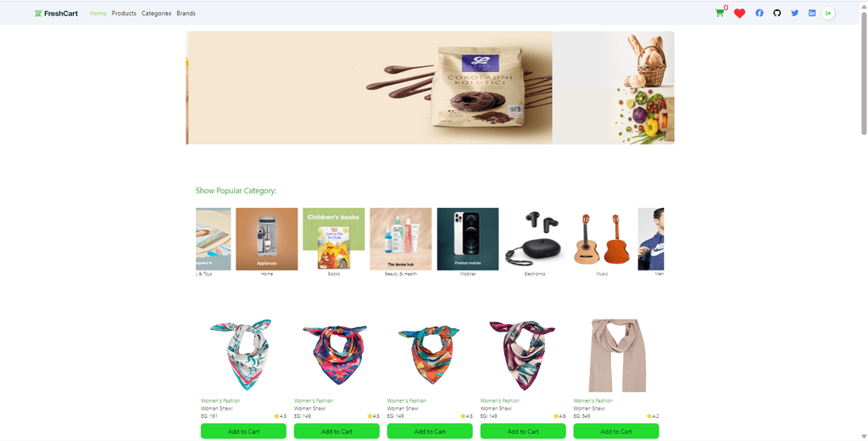Open the Twitter link icon

point(795,14)
